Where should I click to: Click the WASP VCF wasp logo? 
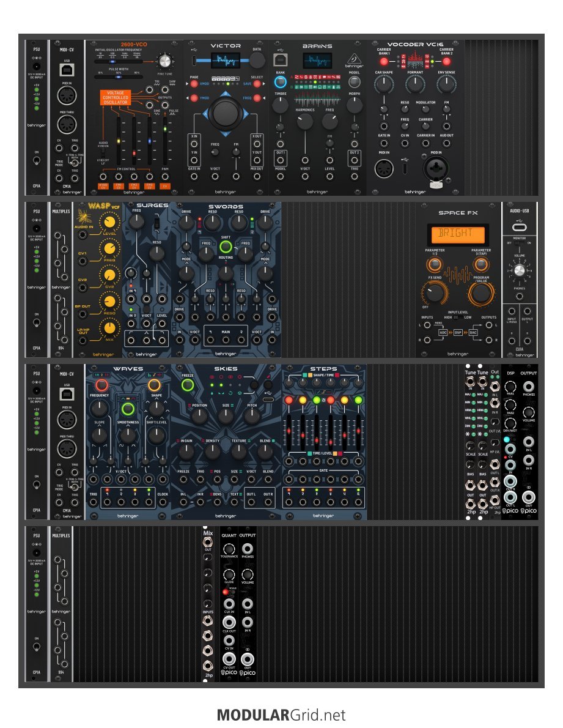[x=84, y=217]
